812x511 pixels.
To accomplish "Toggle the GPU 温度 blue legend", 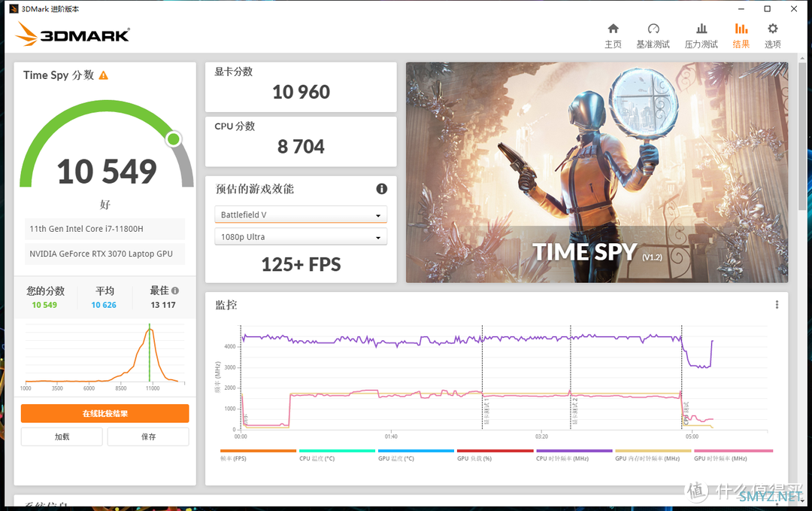I will (x=416, y=455).
